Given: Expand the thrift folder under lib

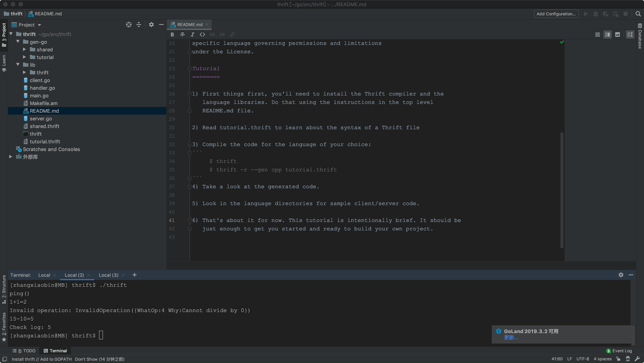Looking at the screenshot, I should tap(25, 72).
